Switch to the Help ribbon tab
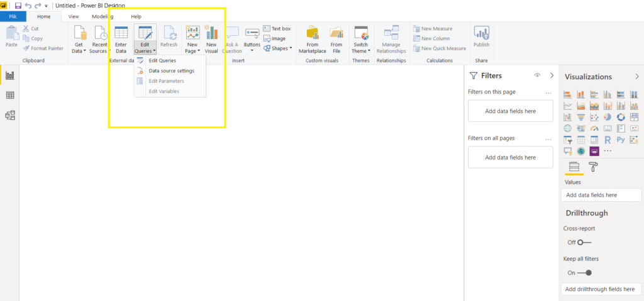Image resolution: width=644 pixels, height=301 pixels. (x=136, y=16)
